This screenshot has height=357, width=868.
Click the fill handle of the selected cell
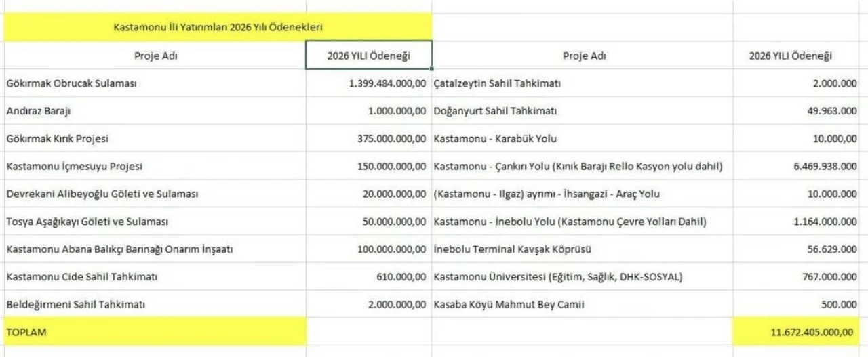click(431, 68)
